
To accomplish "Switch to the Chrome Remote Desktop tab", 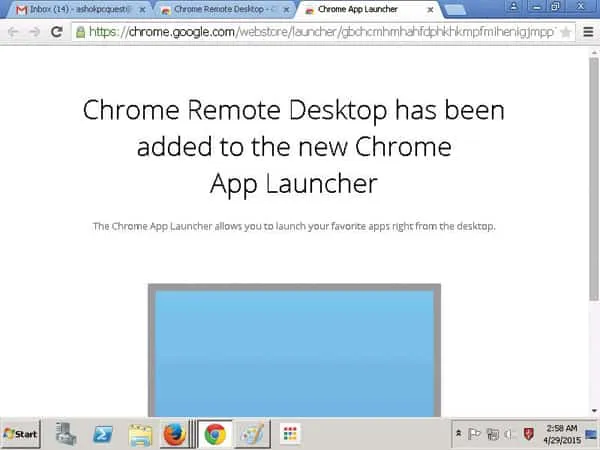I will pyautogui.click(x=224, y=10).
